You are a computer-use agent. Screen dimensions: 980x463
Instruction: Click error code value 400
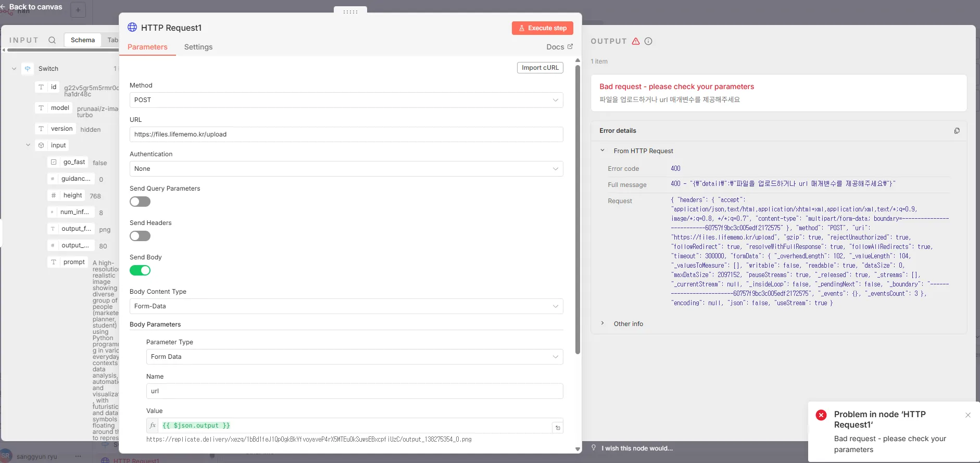click(675, 168)
